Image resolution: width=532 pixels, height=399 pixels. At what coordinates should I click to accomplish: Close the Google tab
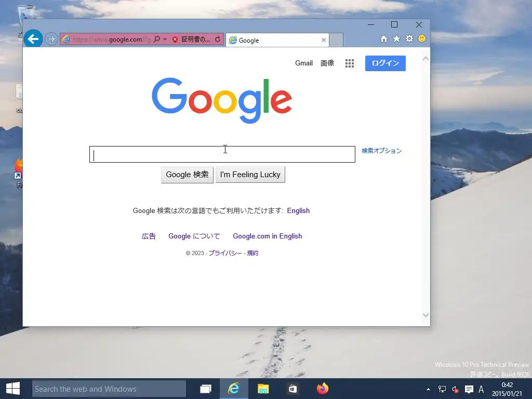324,40
